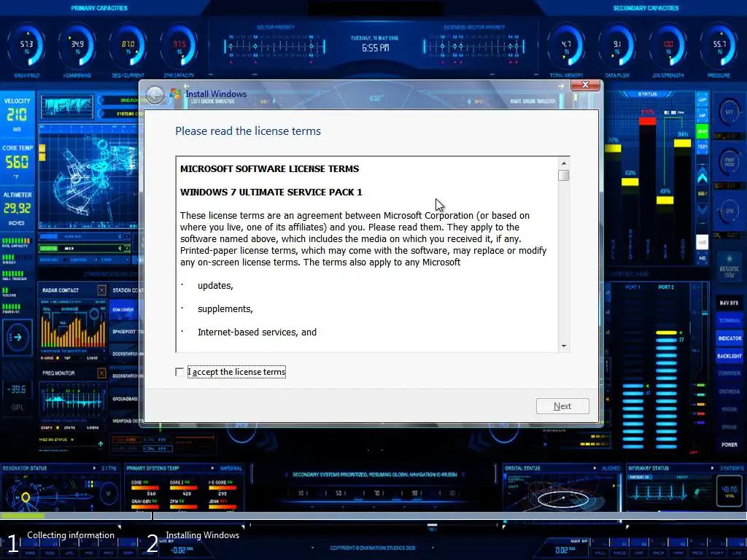Click the Windows flag logo in title bar

(x=175, y=94)
